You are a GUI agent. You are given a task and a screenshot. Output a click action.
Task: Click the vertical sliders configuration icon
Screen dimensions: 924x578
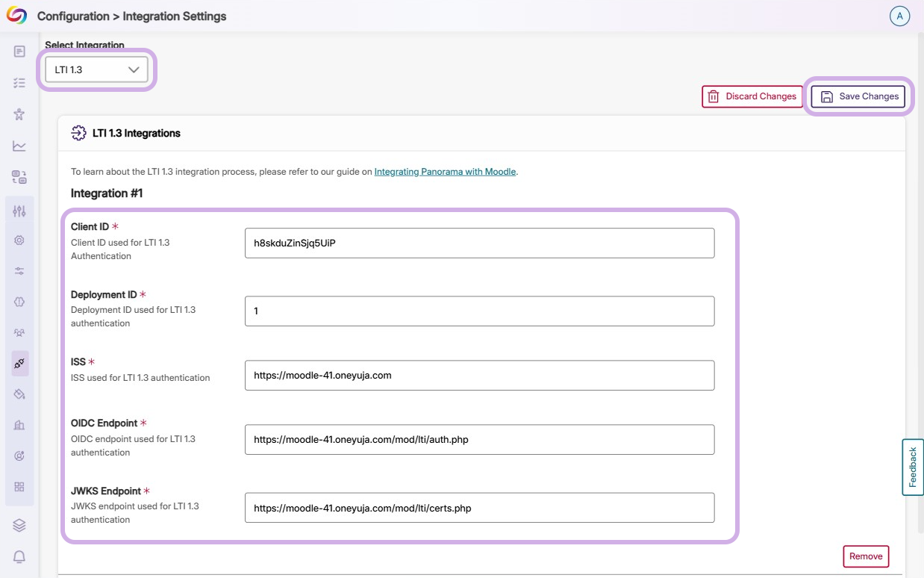19,211
